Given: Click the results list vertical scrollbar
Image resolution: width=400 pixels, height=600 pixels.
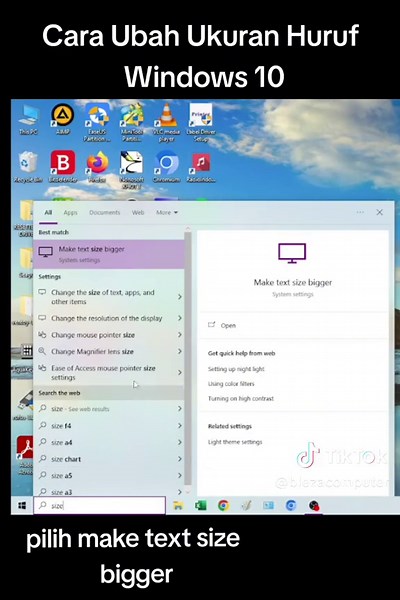Looking at the screenshot, I should coord(188,360).
